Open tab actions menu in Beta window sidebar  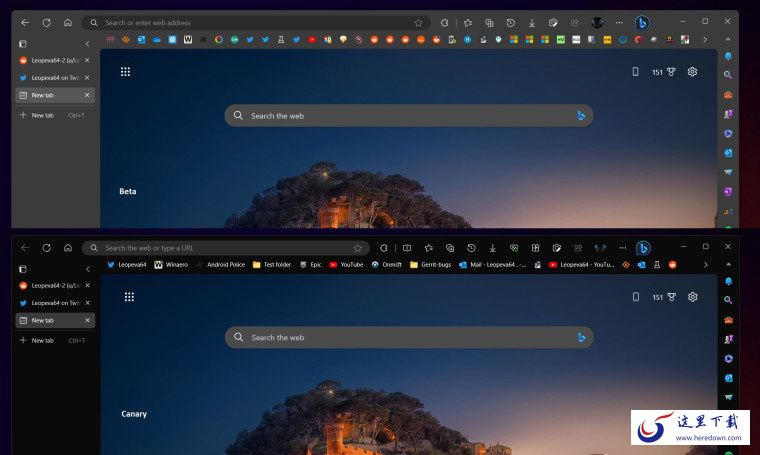tap(22, 44)
